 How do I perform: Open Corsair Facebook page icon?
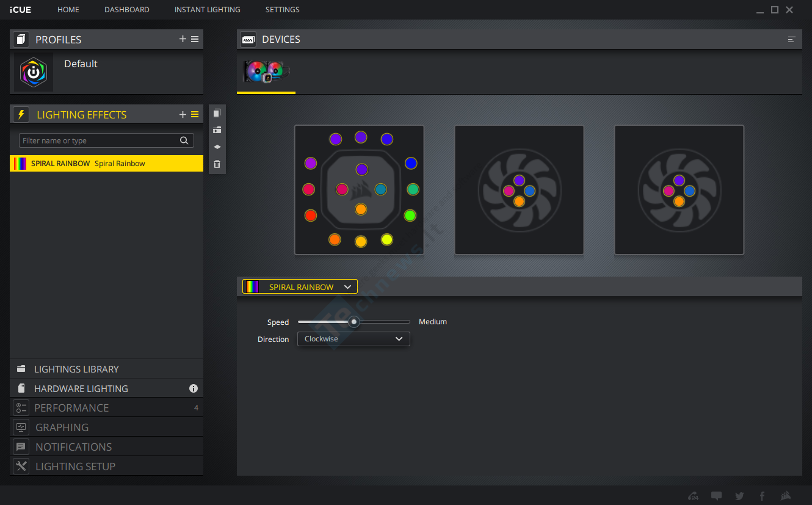[762, 496]
